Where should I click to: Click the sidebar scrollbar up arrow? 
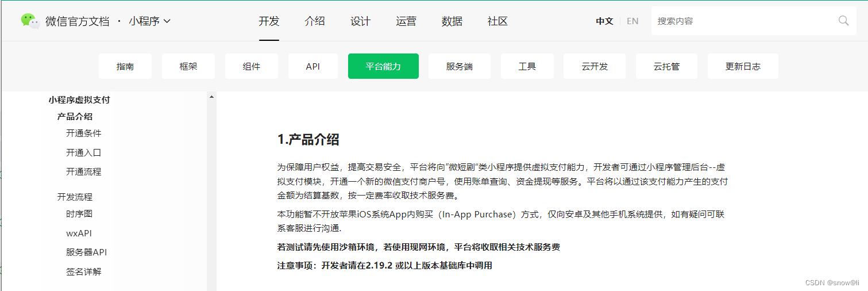(x=211, y=96)
